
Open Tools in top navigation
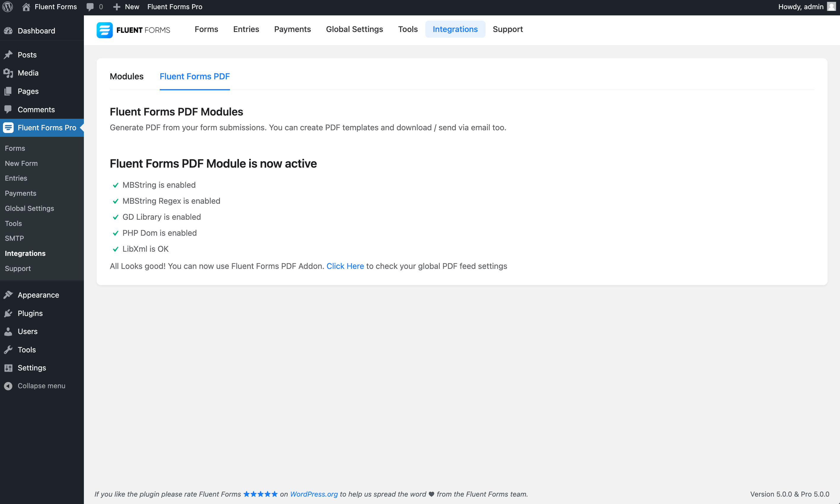point(408,29)
